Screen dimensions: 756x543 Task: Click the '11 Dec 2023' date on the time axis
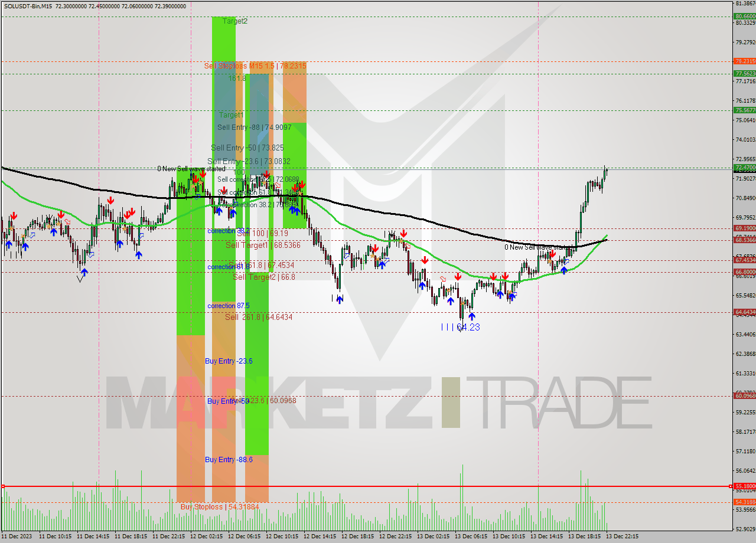17,537
